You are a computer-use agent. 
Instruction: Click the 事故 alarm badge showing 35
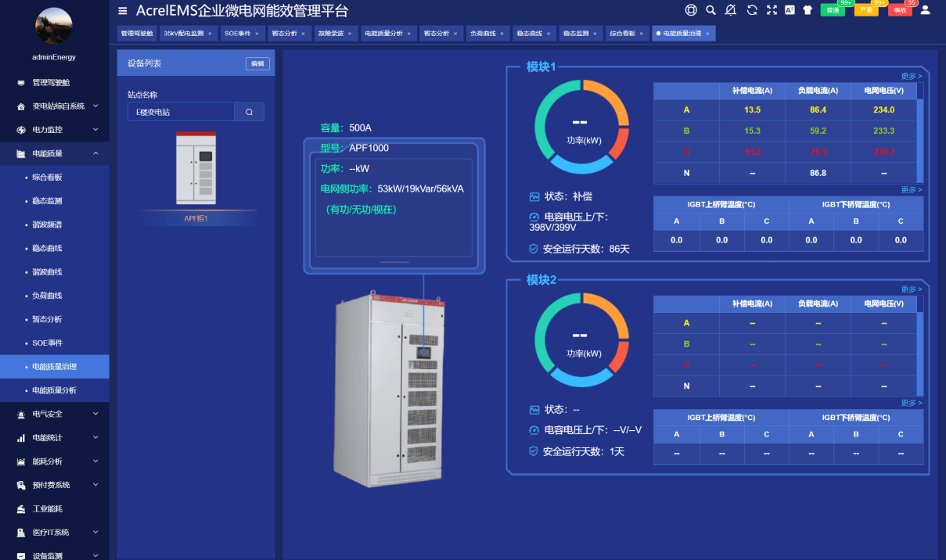point(900,11)
